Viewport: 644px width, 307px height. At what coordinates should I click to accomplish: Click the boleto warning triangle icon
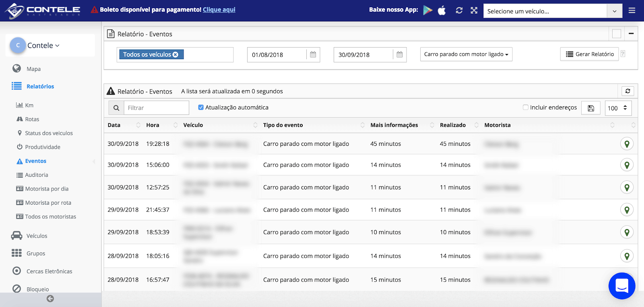[x=95, y=10]
